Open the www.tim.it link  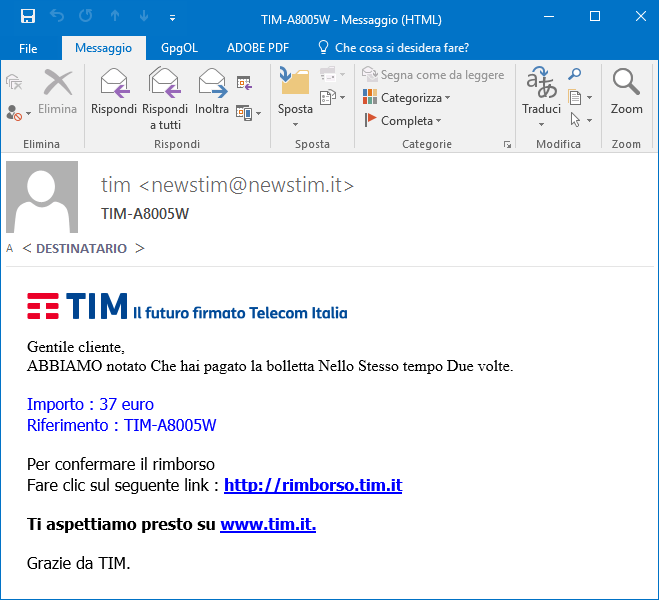pyautogui.click(x=268, y=524)
